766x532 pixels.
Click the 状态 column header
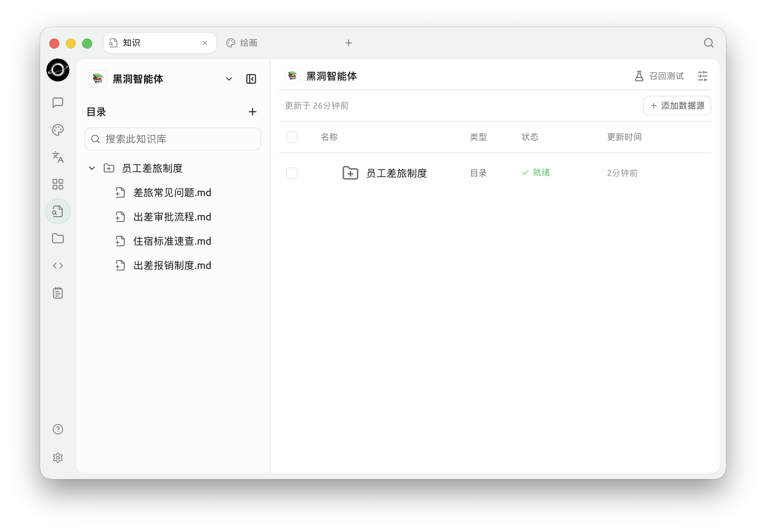[x=530, y=137]
